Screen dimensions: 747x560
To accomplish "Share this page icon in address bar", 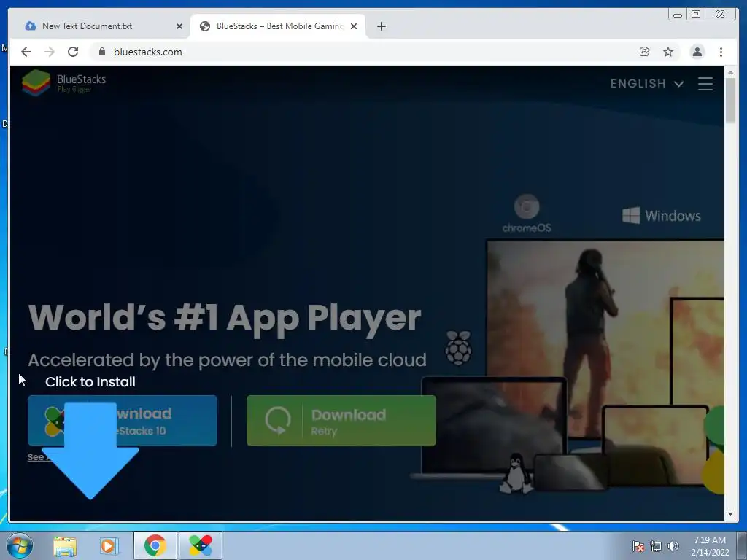I will (644, 52).
